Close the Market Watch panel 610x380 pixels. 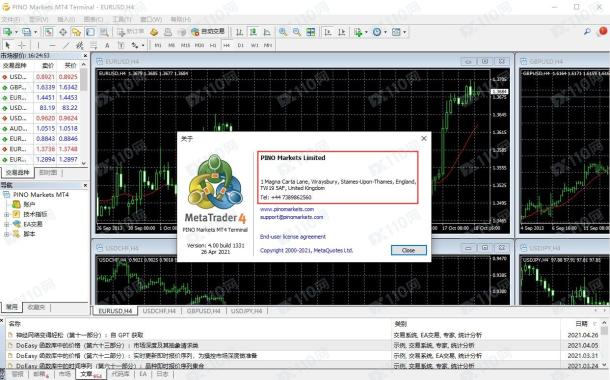click(x=85, y=56)
